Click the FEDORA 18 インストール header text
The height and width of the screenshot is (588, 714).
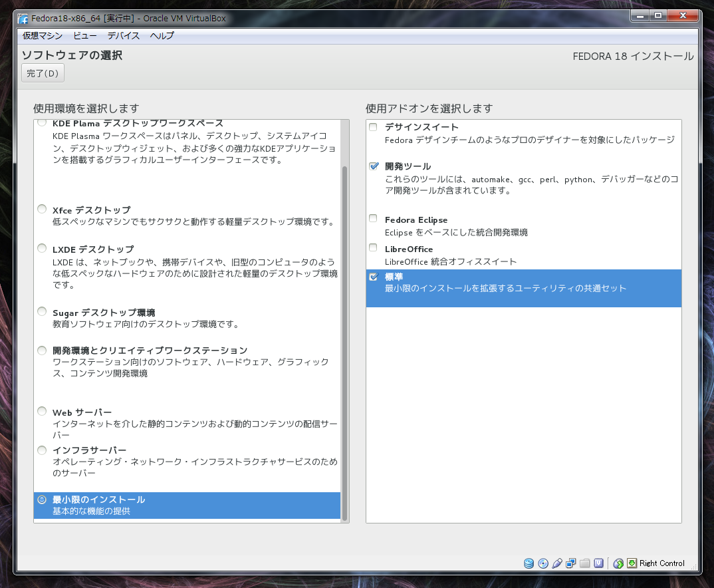coord(633,57)
